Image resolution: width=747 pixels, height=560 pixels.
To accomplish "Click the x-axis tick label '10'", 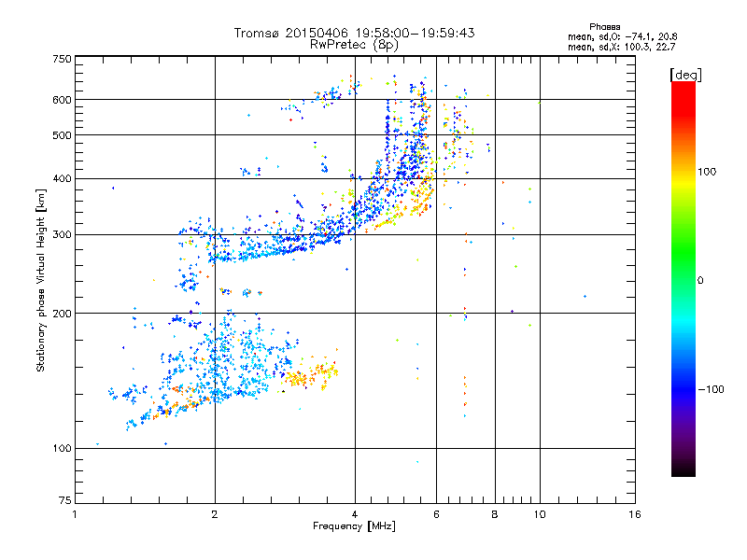I will coord(540,514).
